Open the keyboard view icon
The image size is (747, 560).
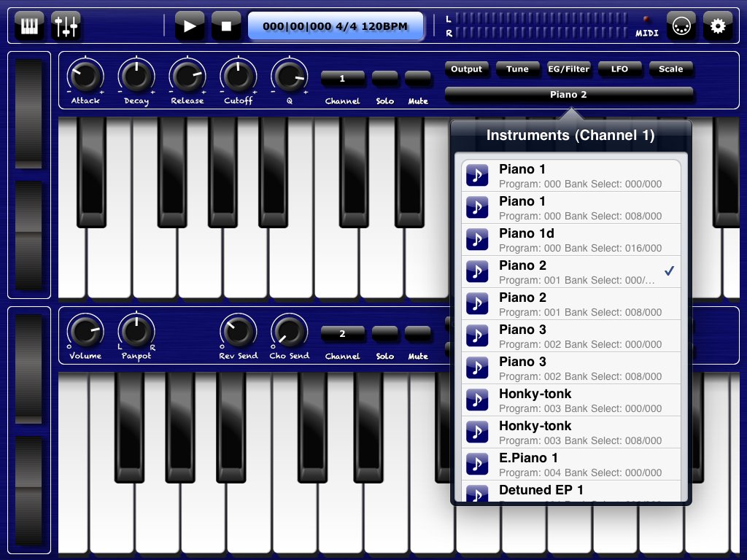coord(28,26)
